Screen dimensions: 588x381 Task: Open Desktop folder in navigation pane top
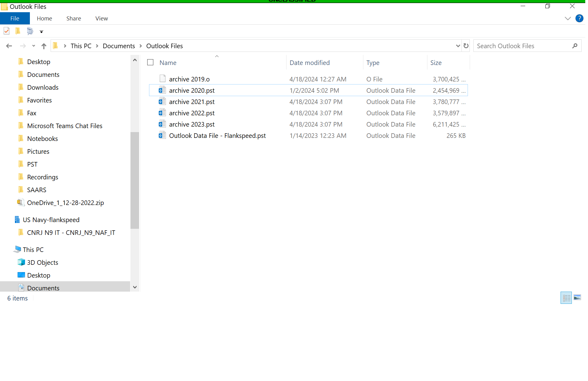[x=39, y=62]
